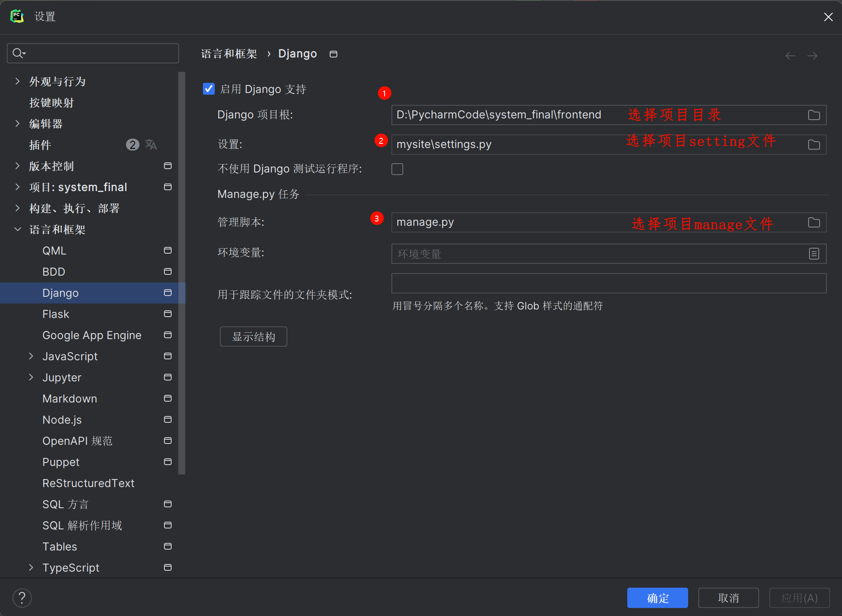
Task: Expand the 外观与行为 tree node
Action: 17,81
